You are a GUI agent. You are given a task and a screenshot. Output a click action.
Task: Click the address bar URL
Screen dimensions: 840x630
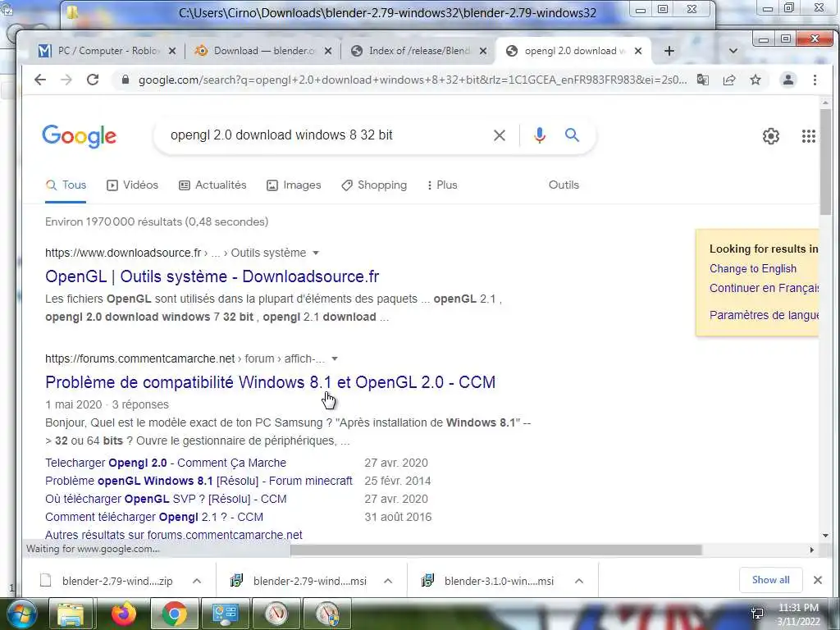point(413,80)
